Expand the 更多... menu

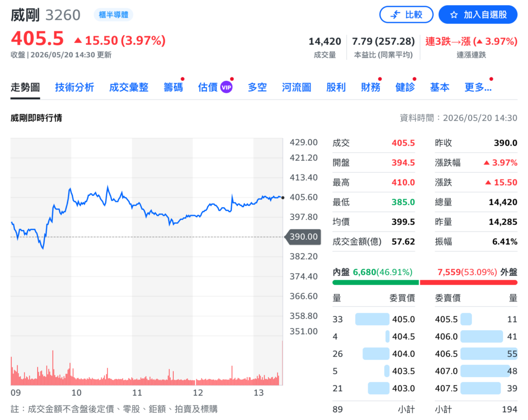478,88
